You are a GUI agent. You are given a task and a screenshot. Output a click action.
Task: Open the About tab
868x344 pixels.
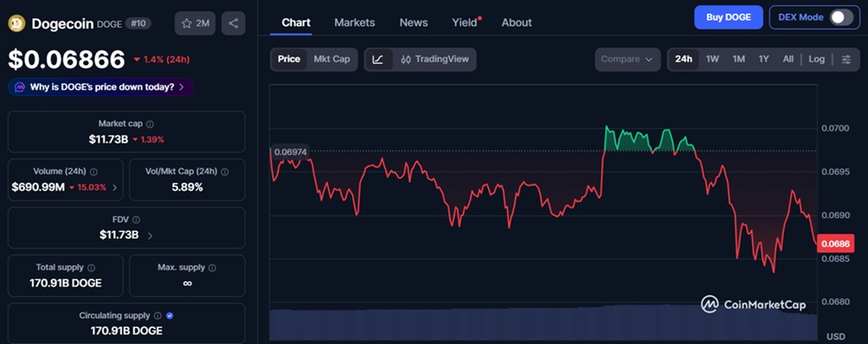516,23
